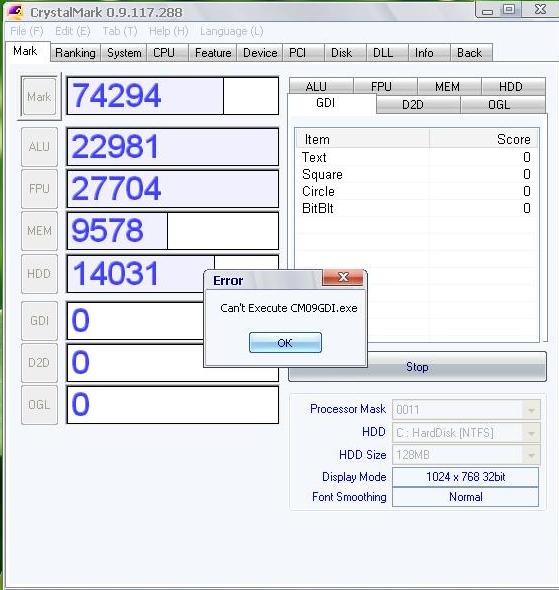Open the Help (H) menu
The width and height of the screenshot is (559, 590).
point(169,31)
